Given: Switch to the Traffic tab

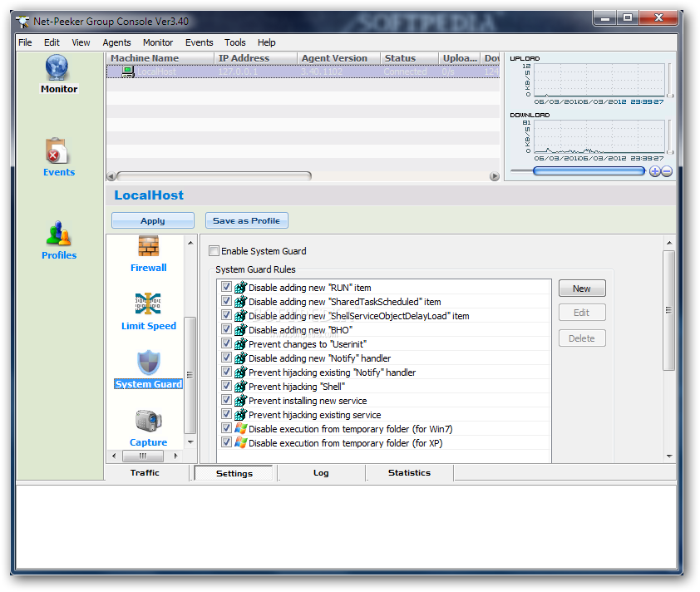Looking at the screenshot, I should 145,473.
